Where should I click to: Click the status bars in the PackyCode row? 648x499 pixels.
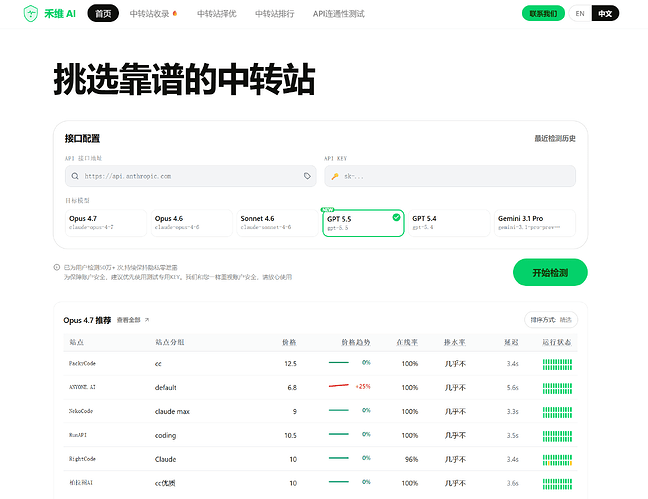click(x=557, y=364)
